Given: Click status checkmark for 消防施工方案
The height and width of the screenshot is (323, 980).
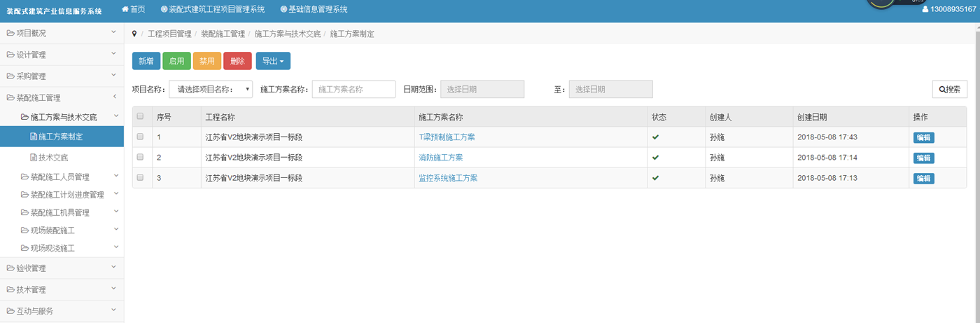Looking at the screenshot, I should coord(656,157).
